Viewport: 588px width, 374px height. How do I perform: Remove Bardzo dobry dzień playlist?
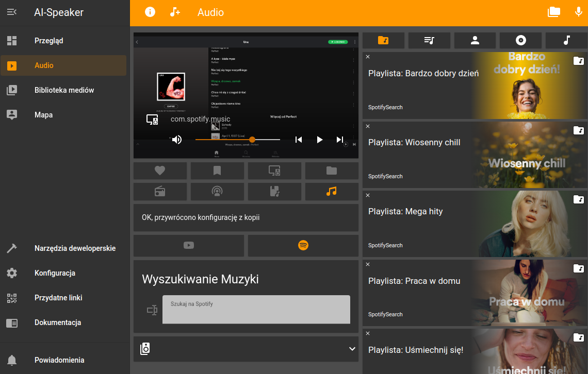(368, 57)
